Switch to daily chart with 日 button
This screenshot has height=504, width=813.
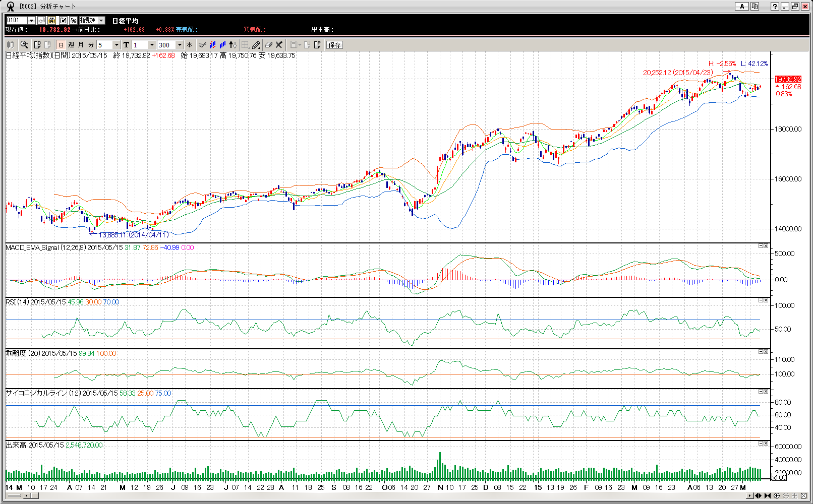[61, 45]
